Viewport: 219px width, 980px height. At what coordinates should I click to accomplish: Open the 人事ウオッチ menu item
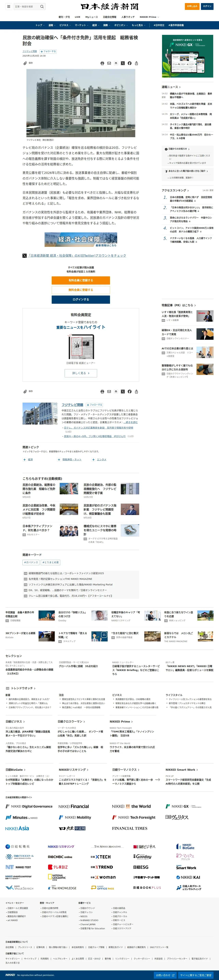coord(128,17)
